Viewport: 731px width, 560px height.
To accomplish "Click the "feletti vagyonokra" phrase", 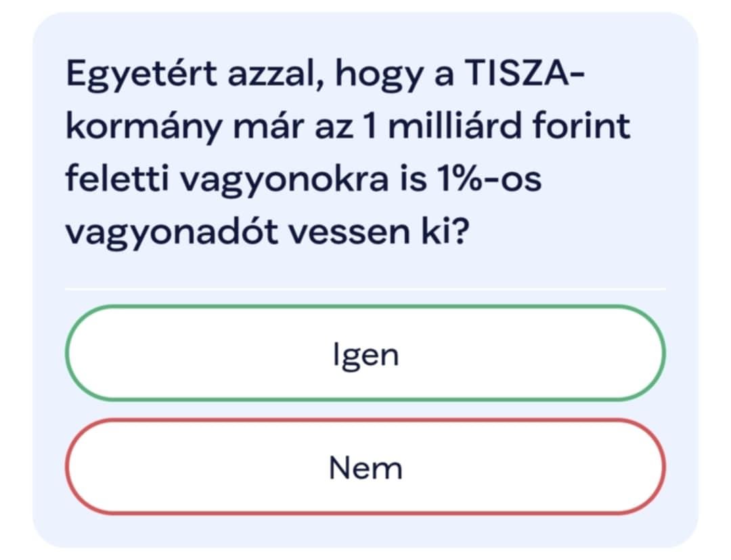I will click(x=227, y=181).
